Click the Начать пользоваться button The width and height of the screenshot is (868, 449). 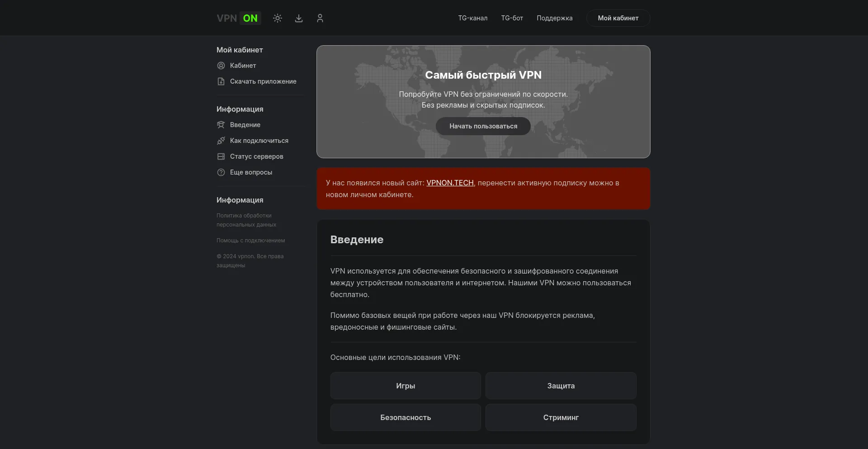pyautogui.click(x=483, y=126)
